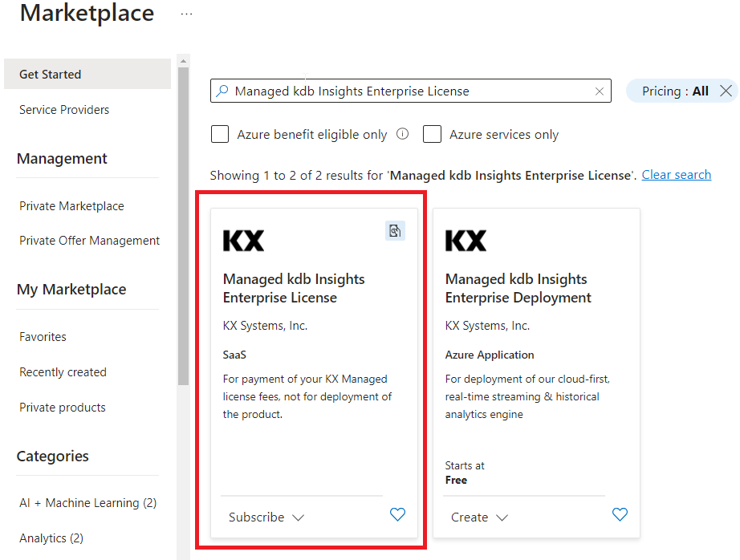Favorite the Managed kdb Insights Enterprise License offer
The height and width of the screenshot is (560, 740).
tap(397, 515)
